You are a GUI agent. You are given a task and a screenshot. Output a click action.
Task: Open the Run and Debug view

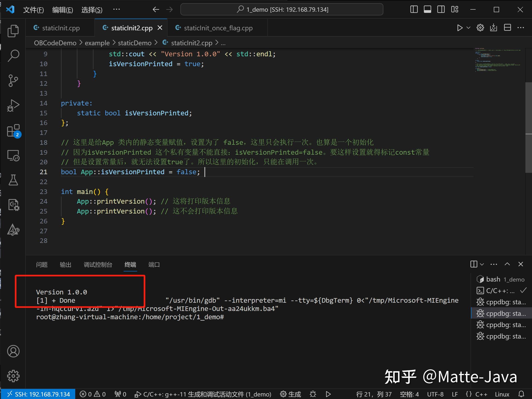(x=14, y=105)
